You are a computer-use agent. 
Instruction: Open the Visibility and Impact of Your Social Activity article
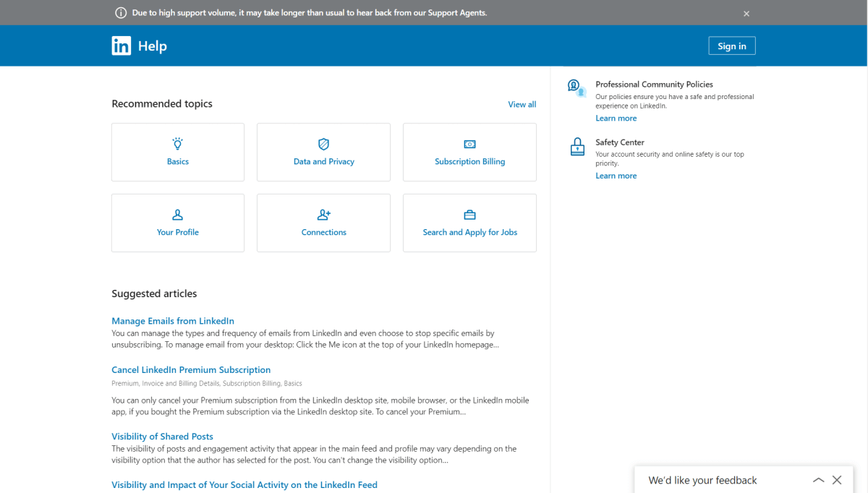tap(244, 485)
